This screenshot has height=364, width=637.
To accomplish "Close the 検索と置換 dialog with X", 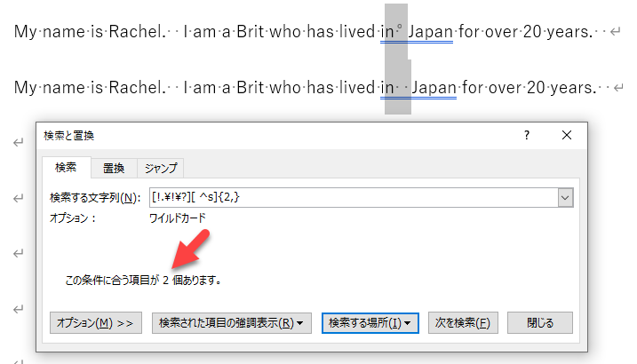I will click(567, 136).
